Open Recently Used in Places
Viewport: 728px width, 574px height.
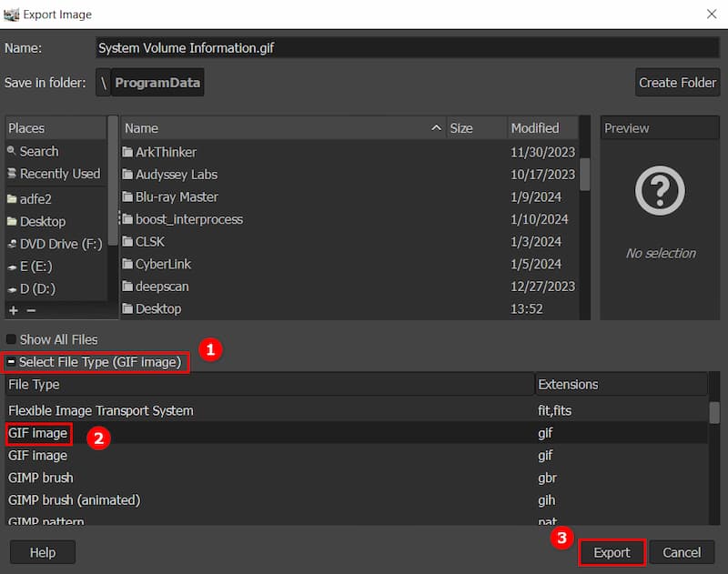(59, 174)
